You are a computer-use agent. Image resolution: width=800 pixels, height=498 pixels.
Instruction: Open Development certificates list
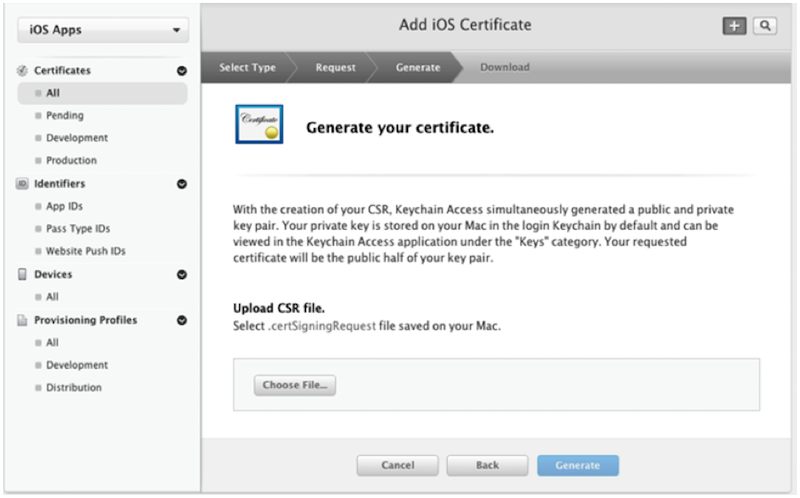(77, 138)
